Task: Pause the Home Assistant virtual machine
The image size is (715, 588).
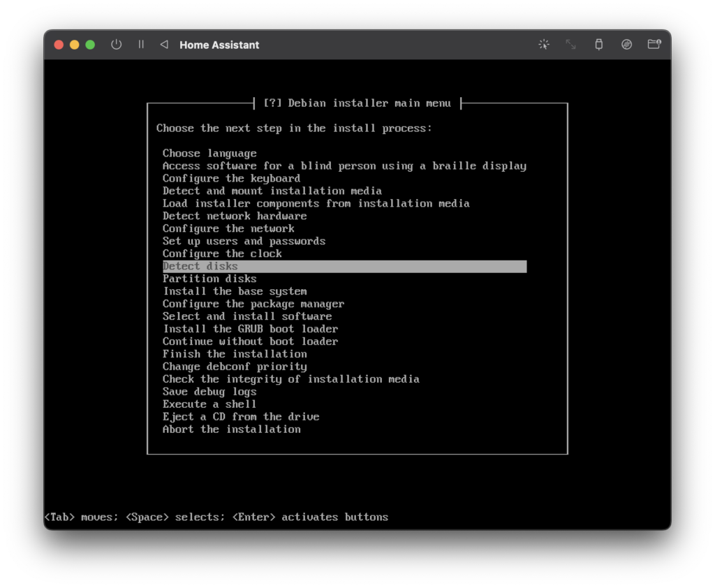Action: click(141, 44)
